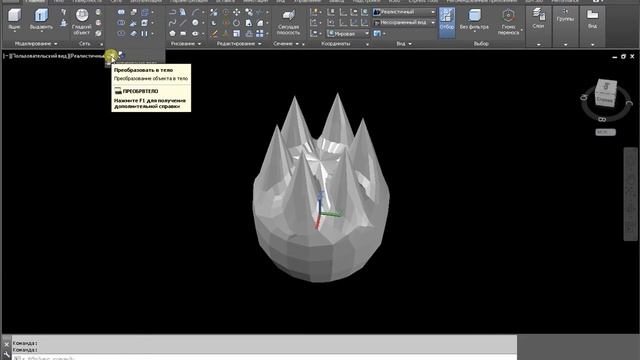Open the Без фильтра selection filter

point(474,20)
